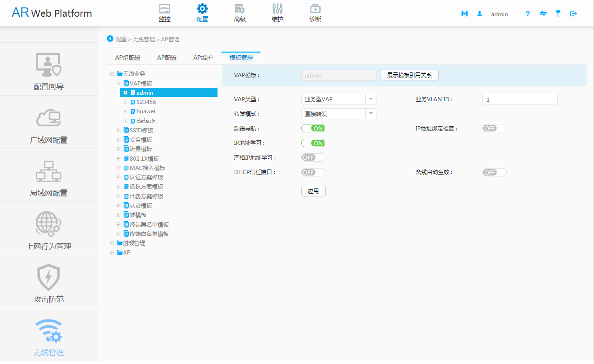Click the save configuration icon
Image resolution: width=594 pixels, height=364 pixels.
pyautogui.click(x=464, y=13)
